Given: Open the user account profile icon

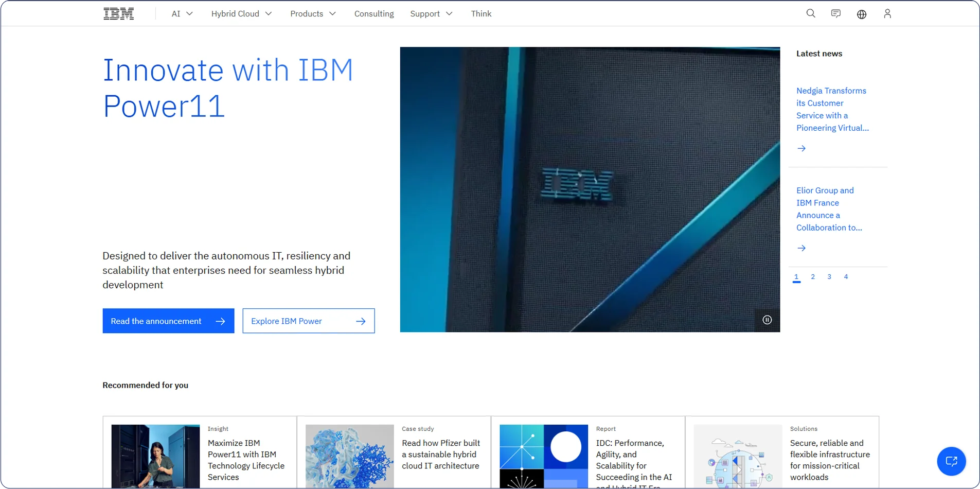Looking at the screenshot, I should 887,13.
